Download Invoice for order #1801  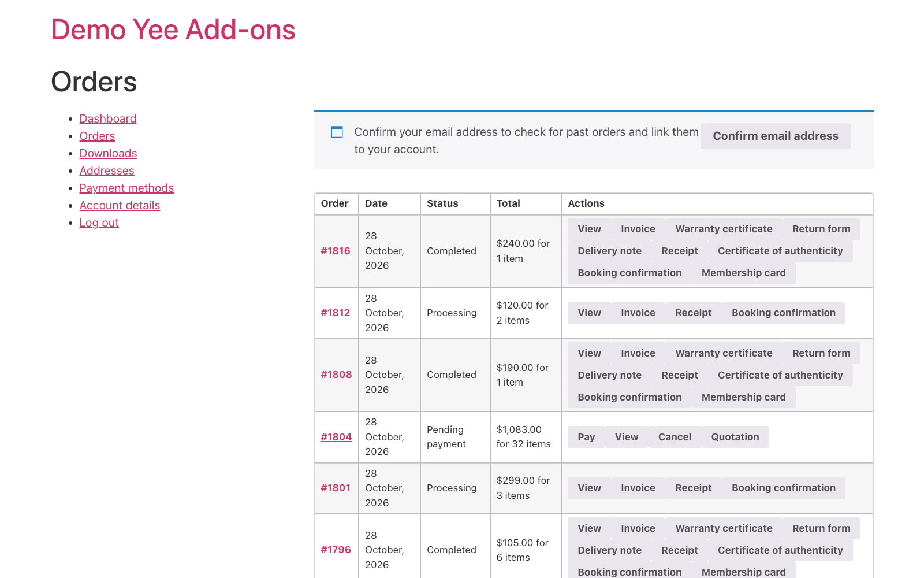638,488
